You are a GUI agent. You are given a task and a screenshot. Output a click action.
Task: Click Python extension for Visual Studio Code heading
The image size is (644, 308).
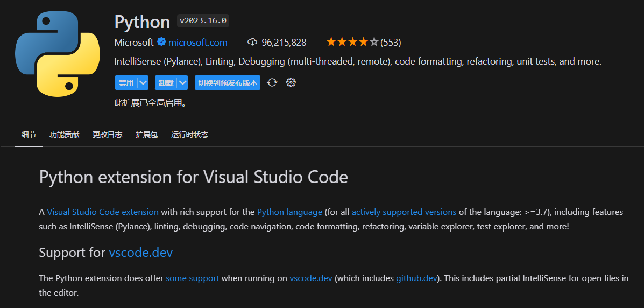coord(194,177)
